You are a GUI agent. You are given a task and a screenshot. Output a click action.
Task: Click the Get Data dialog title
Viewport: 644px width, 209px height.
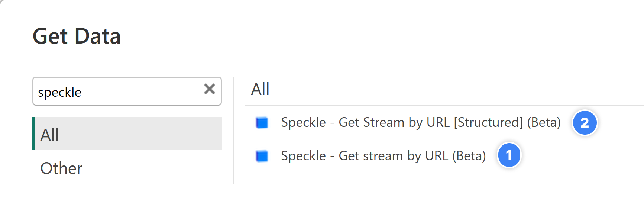coord(77,36)
